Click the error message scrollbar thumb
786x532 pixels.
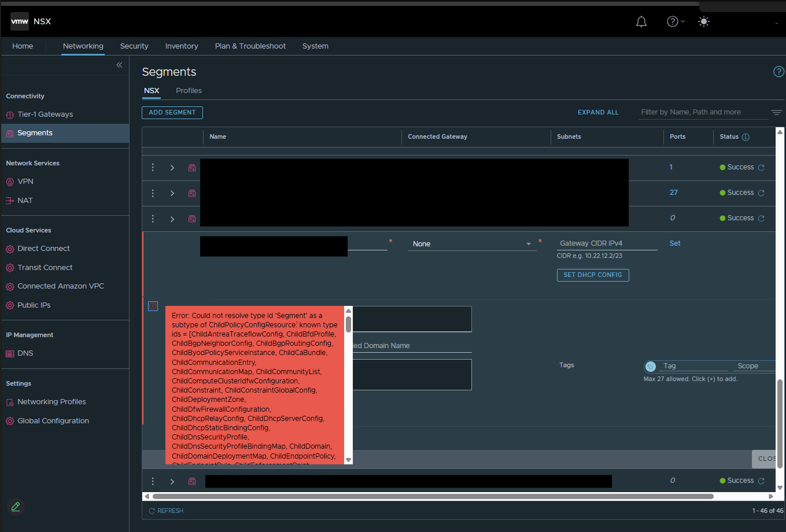click(348, 324)
